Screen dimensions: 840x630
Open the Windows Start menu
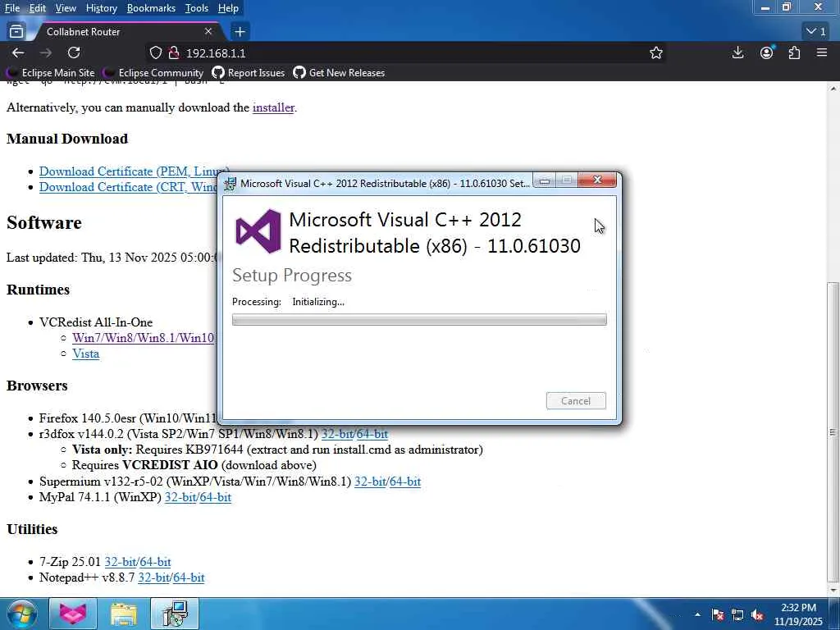tap(21, 614)
